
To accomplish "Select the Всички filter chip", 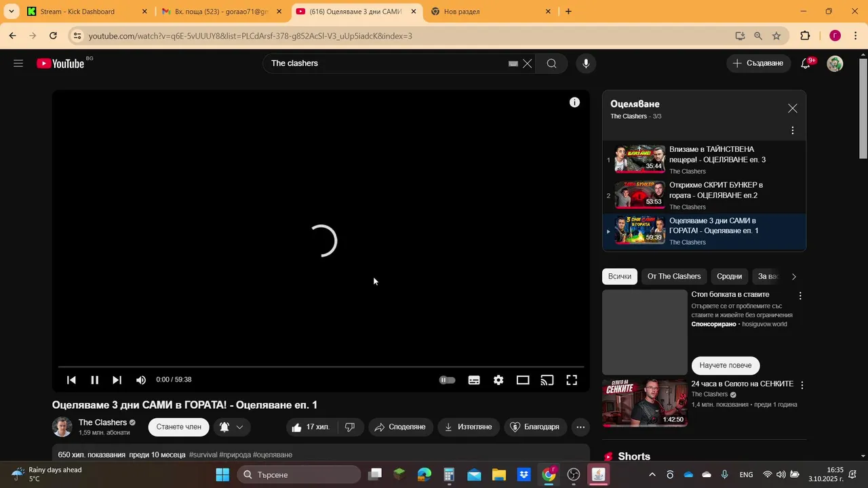I will click(620, 277).
